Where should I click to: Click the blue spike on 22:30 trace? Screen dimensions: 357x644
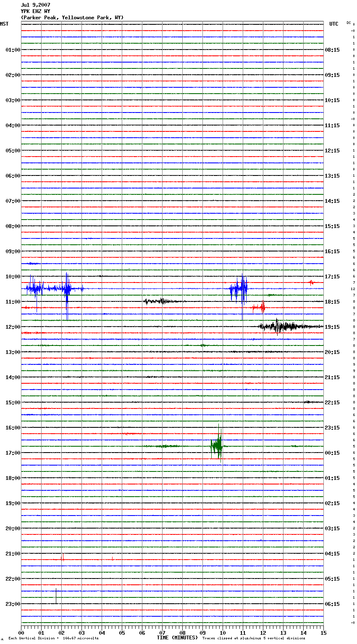(56, 596)
